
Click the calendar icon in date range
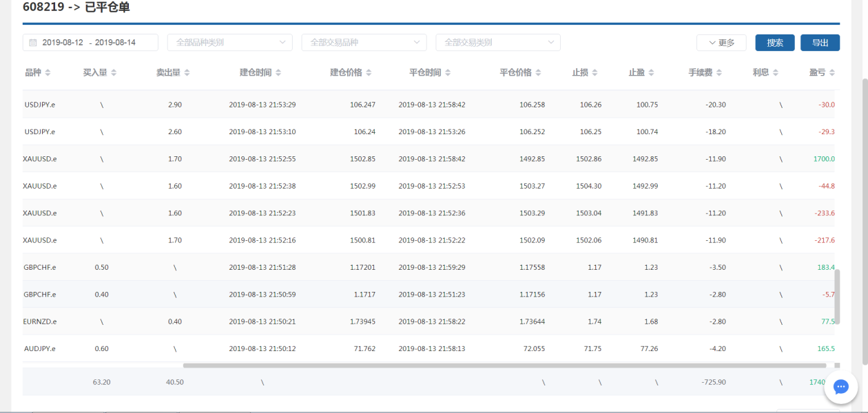pos(32,43)
